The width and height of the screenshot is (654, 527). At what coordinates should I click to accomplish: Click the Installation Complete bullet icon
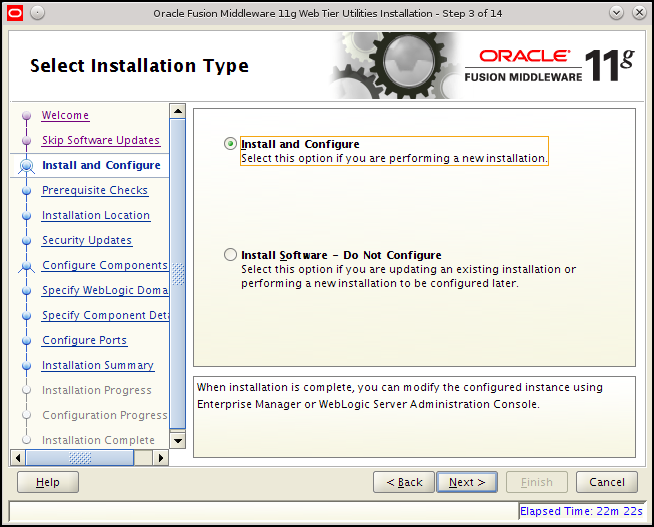pos(26,440)
